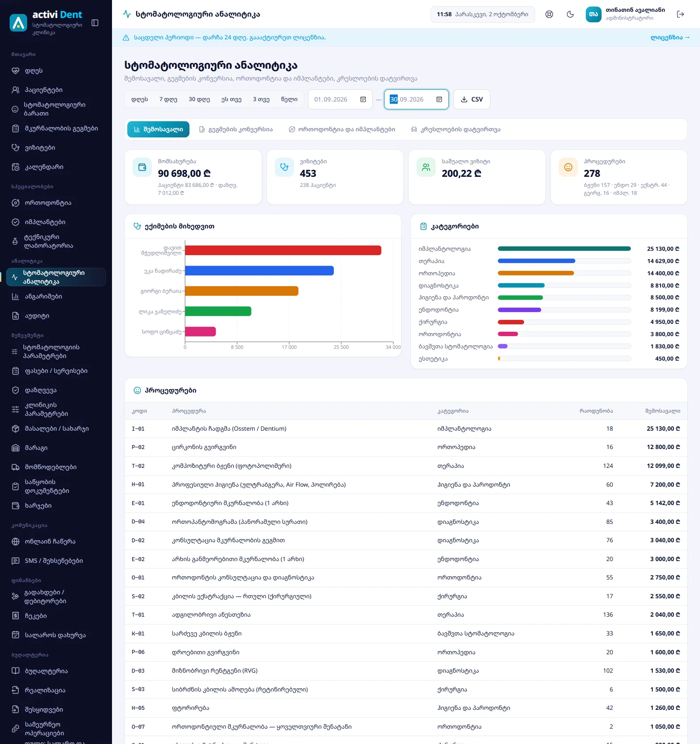Viewport: 700px width, 744px height.
Task: Open calendar picker for 01.09.2026 date
Action: (x=363, y=99)
